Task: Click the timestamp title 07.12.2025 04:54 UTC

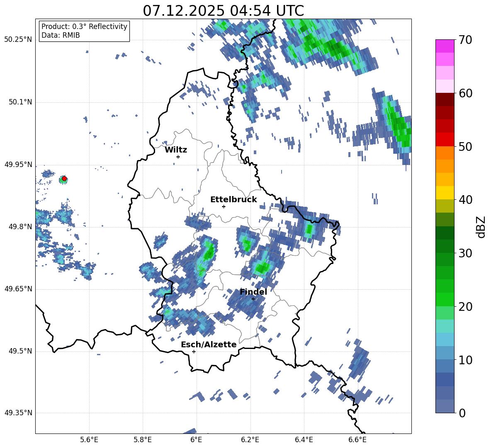Action: (223, 11)
